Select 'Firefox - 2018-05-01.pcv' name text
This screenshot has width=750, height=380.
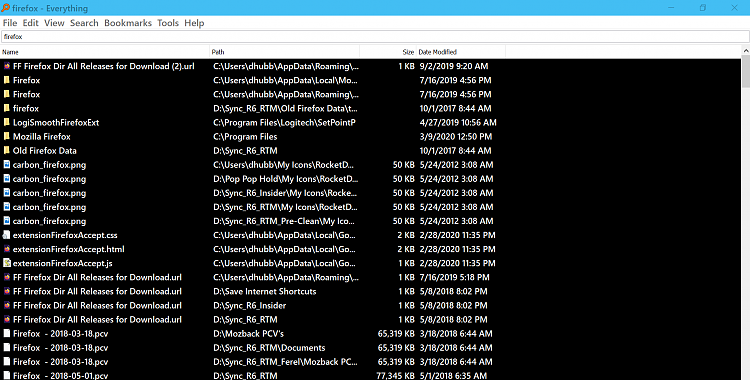click(x=60, y=376)
